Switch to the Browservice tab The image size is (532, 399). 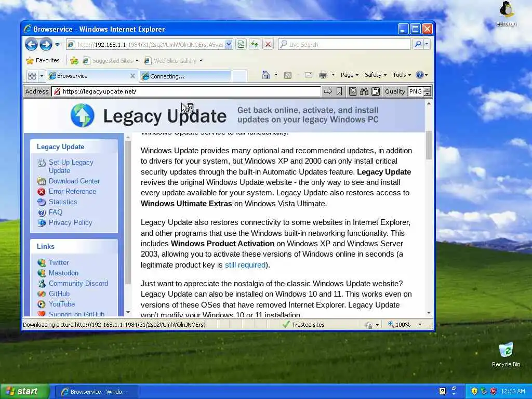click(88, 76)
